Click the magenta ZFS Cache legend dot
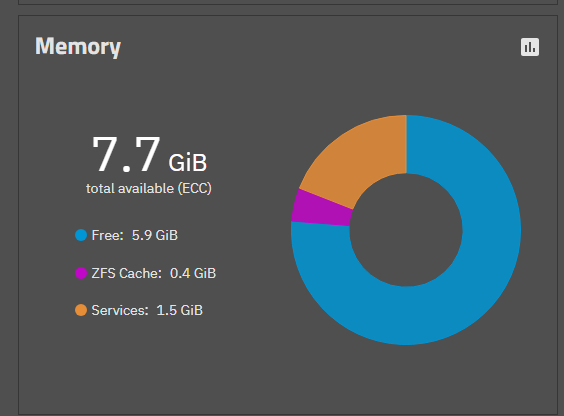The width and height of the screenshot is (564, 416). pos(81,273)
